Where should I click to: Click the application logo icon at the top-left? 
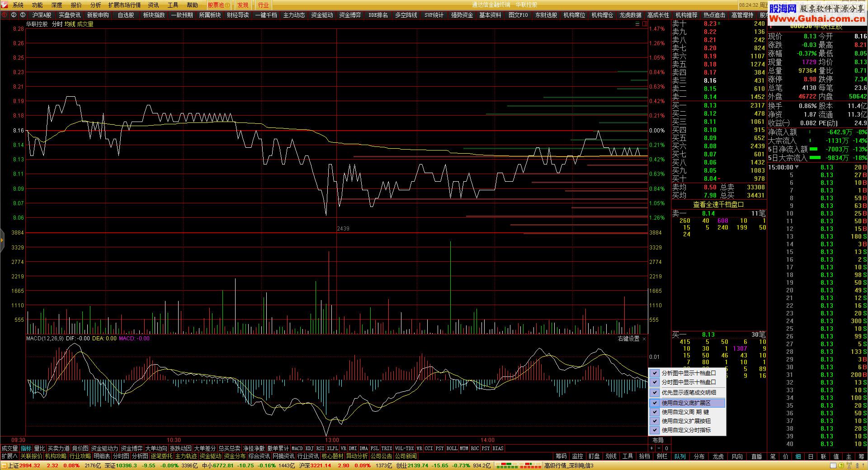coord(4,5)
